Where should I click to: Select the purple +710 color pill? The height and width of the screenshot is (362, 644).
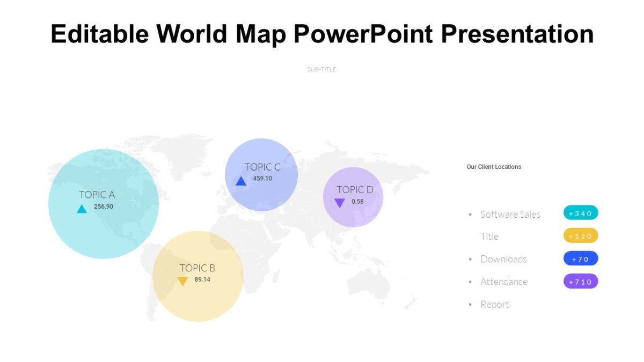580,282
